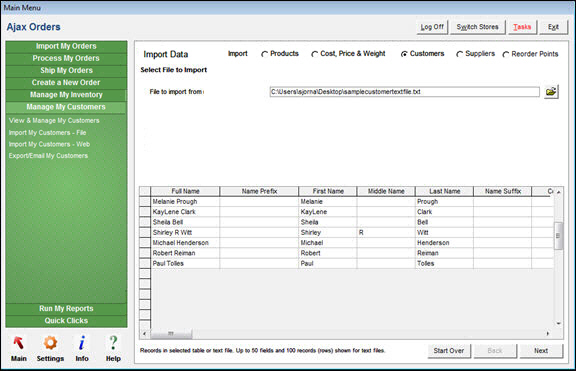This screenshot has width=576, height=371.
Task: Click the last name cell 'Witt'
Action: (444, 233)
